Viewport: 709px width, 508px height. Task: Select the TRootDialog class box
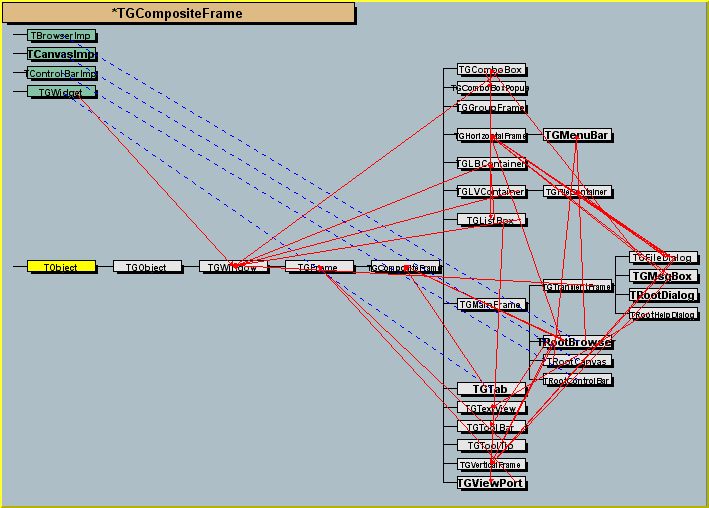click(x=663, y=295)
